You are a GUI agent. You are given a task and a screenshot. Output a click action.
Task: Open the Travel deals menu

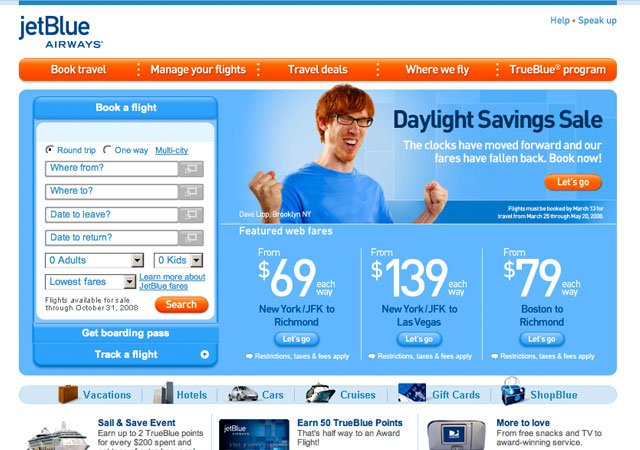[x=318, y=69]
